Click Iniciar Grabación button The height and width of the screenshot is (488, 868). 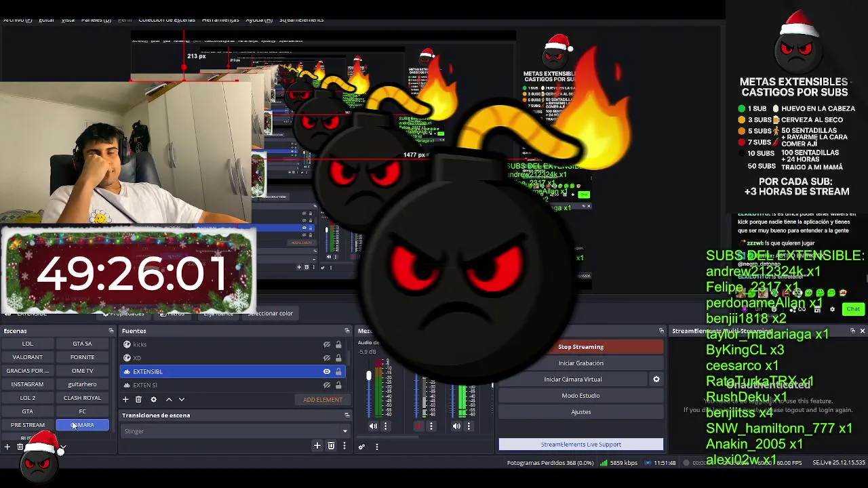pos(580,363)
